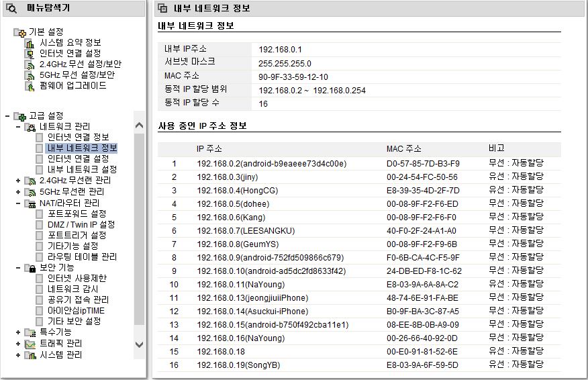This screenshot has width=588, height=380.
Task: Open 인터넷 연결 정보 menu item
Action: [x=78, y=137]
